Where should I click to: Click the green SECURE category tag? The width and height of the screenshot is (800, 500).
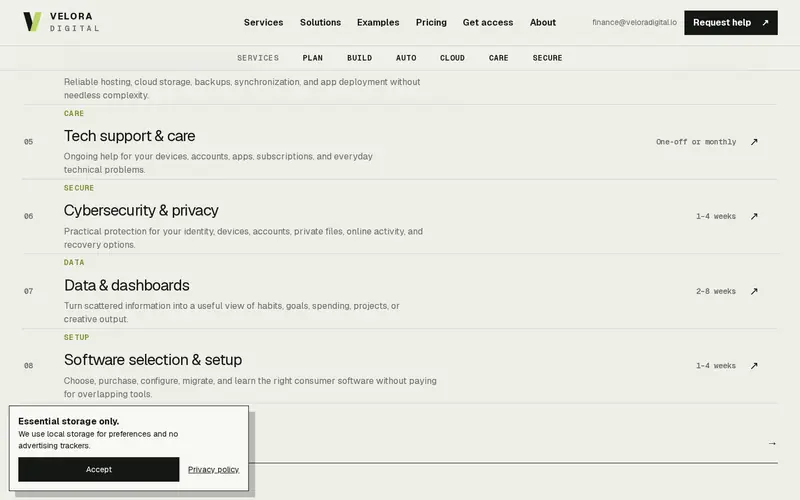coord(79,188)
